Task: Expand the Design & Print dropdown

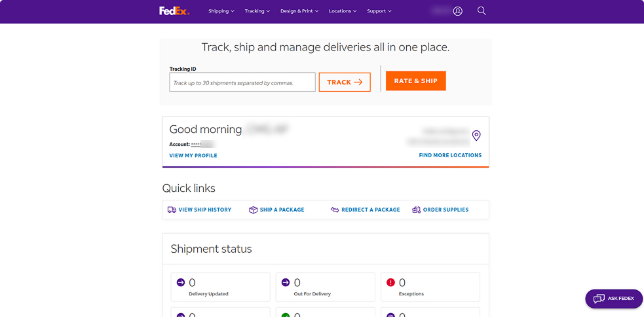Action: (299, 11)
